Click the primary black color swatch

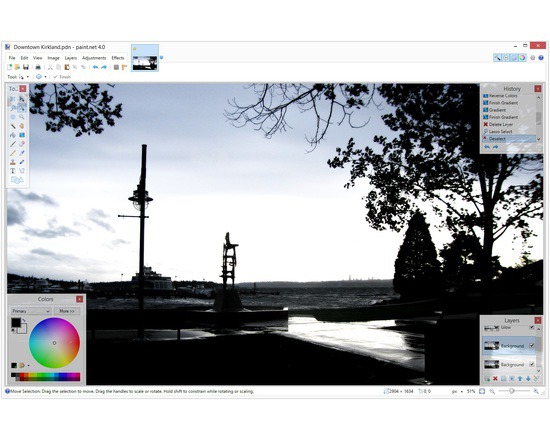[16, 322]
